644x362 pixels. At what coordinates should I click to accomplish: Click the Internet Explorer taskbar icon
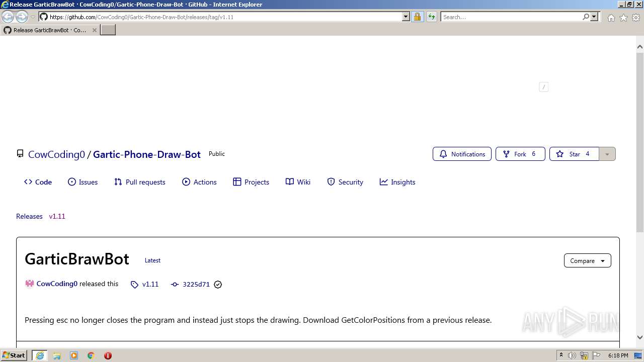tap(40, 355)
